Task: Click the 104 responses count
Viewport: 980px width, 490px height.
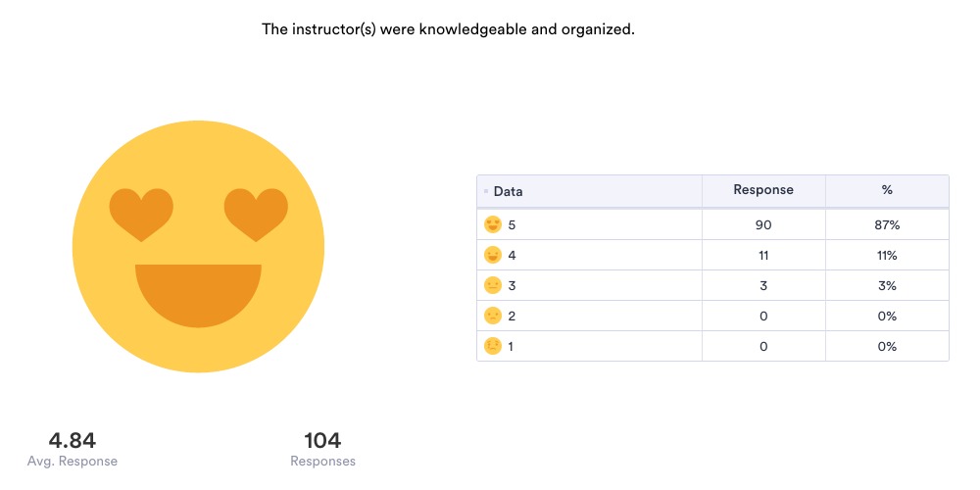Action: click(322, 441)
